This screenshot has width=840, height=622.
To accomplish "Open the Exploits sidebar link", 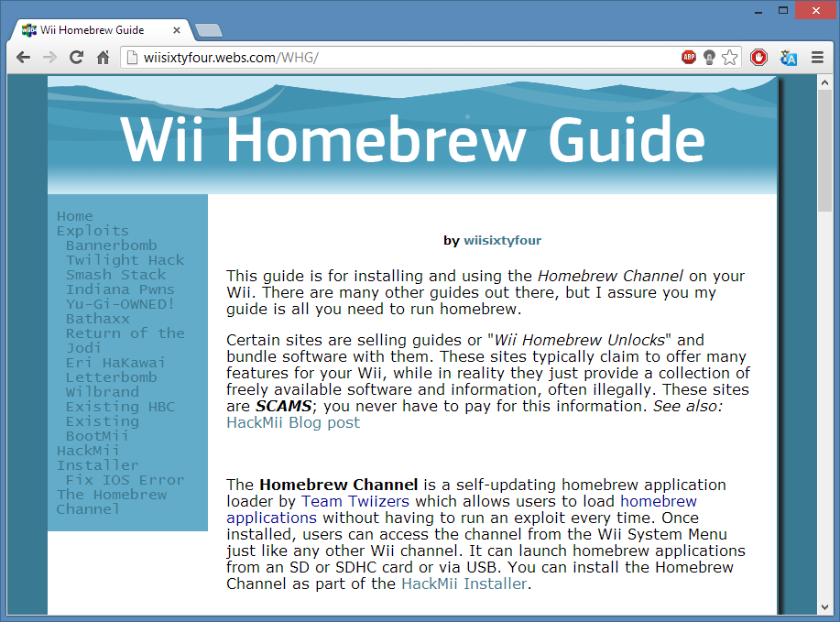I will tap(93, 231).
